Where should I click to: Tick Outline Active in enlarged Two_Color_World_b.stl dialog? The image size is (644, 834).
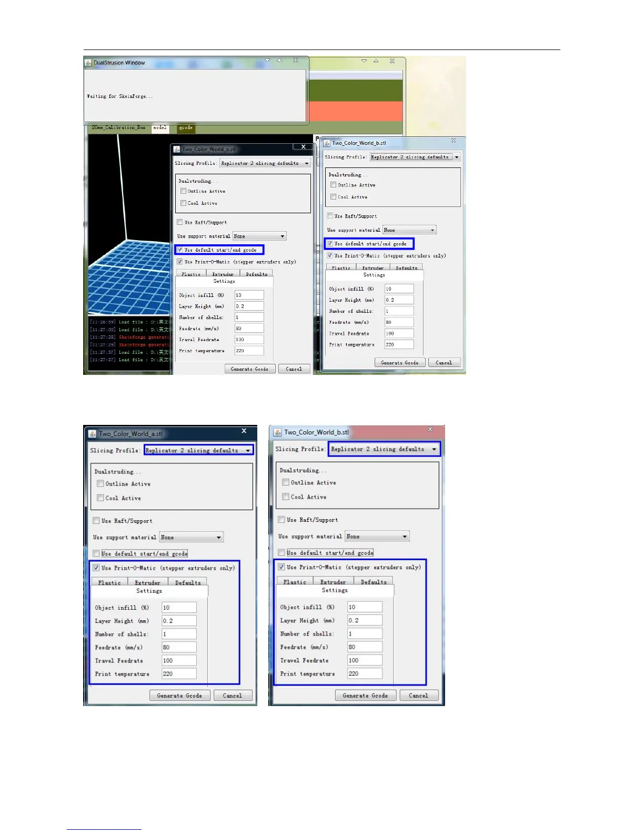click(286, 482)
